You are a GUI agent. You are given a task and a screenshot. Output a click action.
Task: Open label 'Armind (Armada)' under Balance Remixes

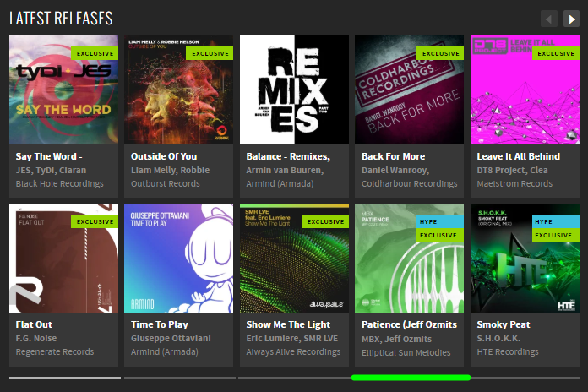click(280, 184)
